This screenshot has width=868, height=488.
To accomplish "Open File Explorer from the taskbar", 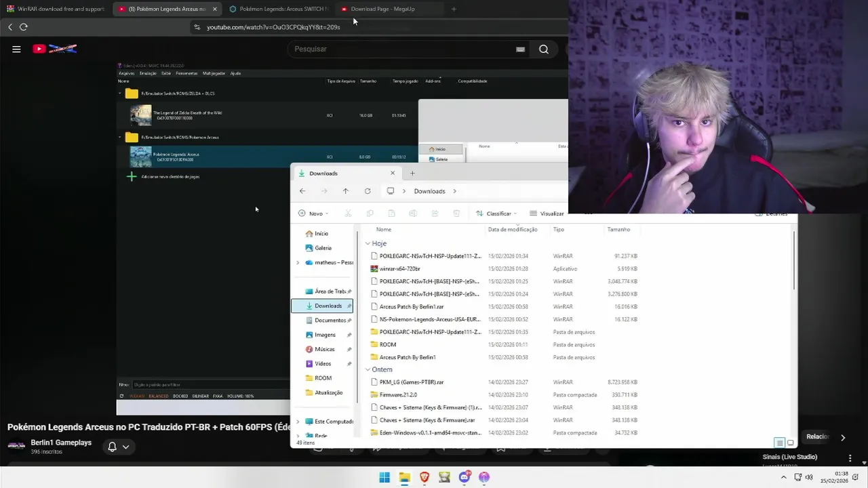I will 405,477.
